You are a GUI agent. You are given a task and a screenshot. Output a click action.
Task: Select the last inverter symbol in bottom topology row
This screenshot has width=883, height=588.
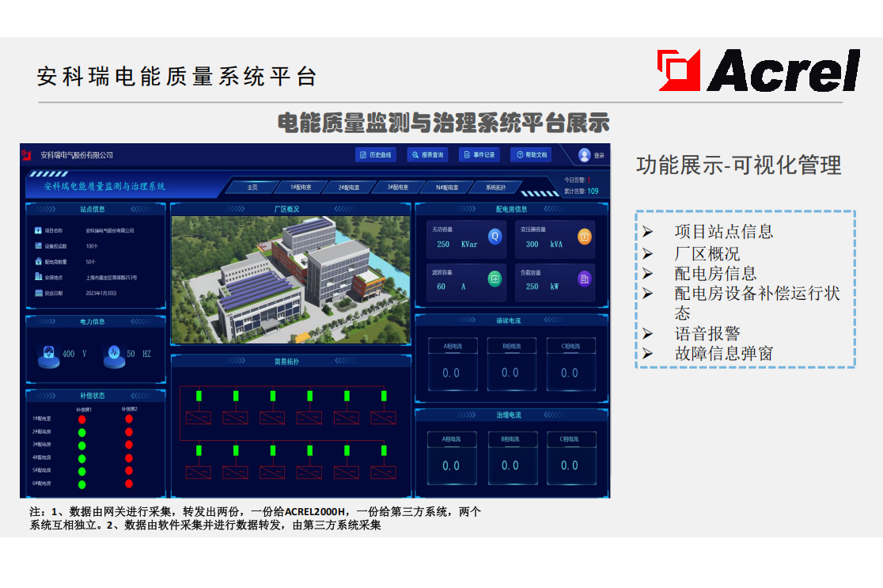[x=384, y=472]
